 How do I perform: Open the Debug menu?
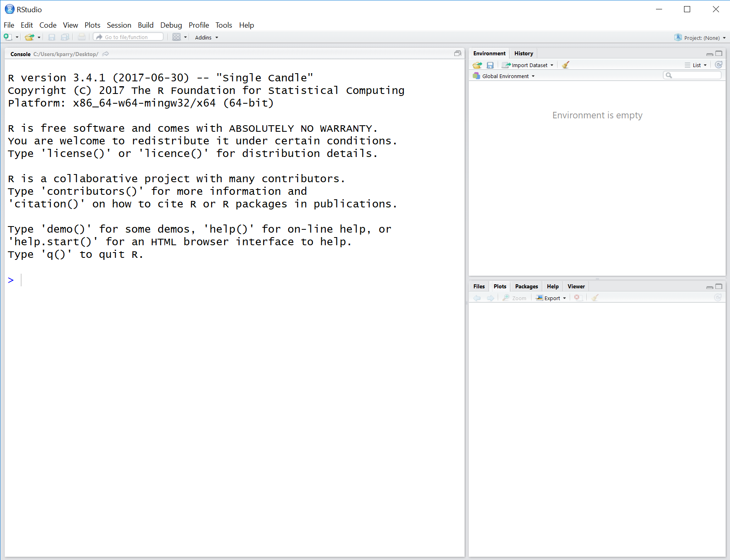click(171, 25)
